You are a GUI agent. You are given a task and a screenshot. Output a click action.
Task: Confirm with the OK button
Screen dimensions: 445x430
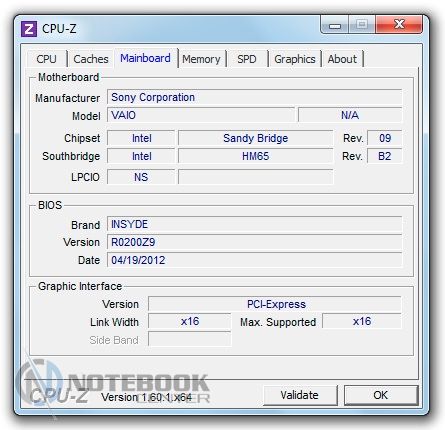(x=381, y=395)
